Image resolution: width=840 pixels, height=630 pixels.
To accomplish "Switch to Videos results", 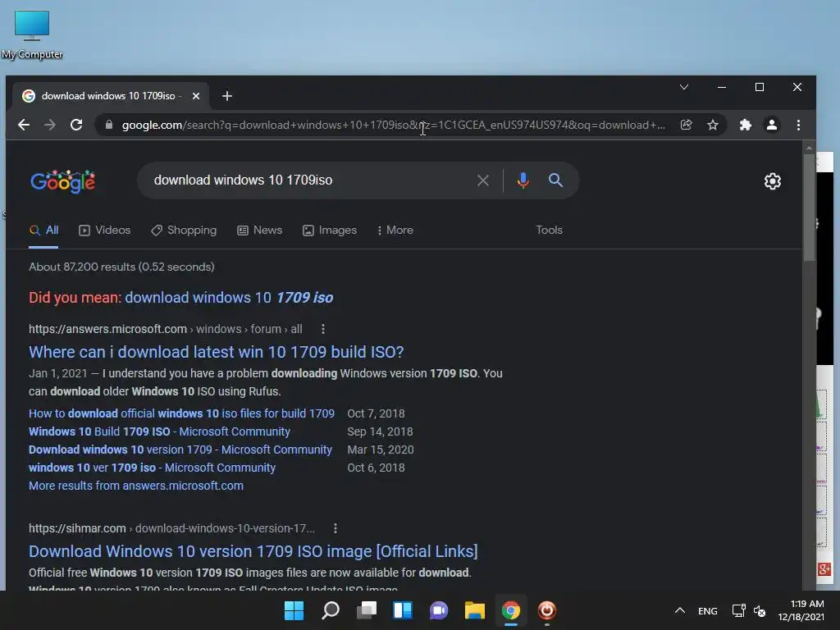I will pyautogui.click(x=104, y=231).
